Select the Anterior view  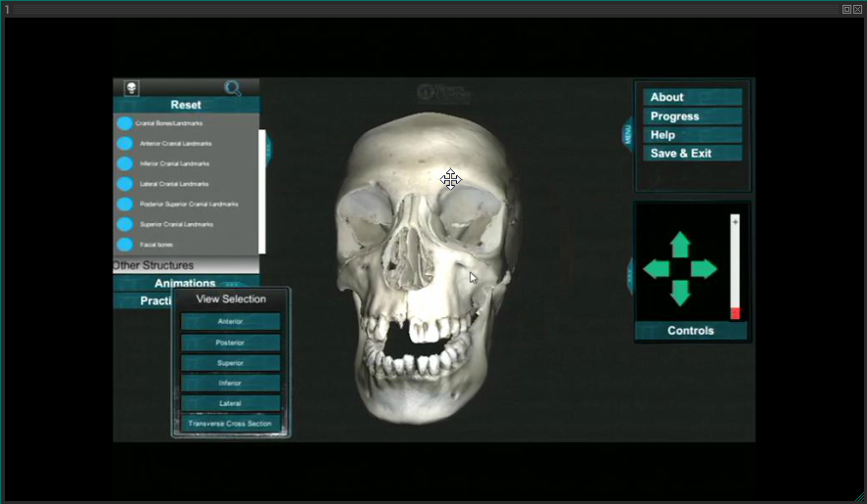pyautogui.click(x=230, y=321)
